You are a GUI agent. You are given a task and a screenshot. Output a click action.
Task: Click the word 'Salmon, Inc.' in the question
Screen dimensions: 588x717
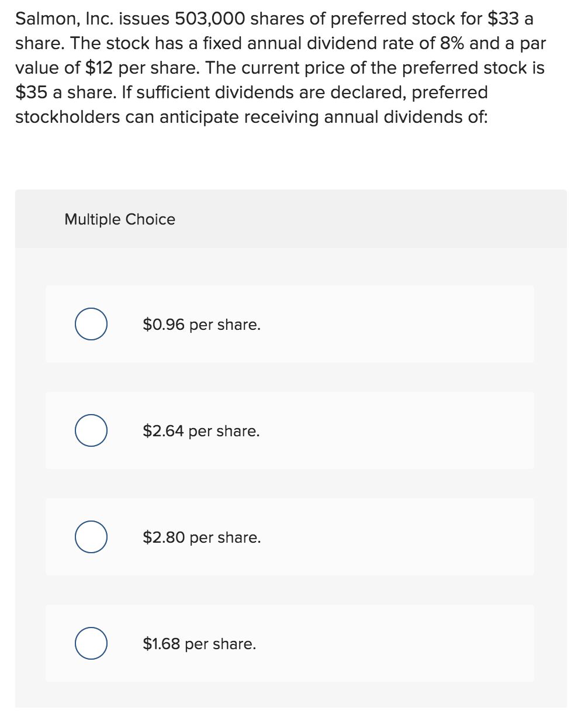(57, 19)
